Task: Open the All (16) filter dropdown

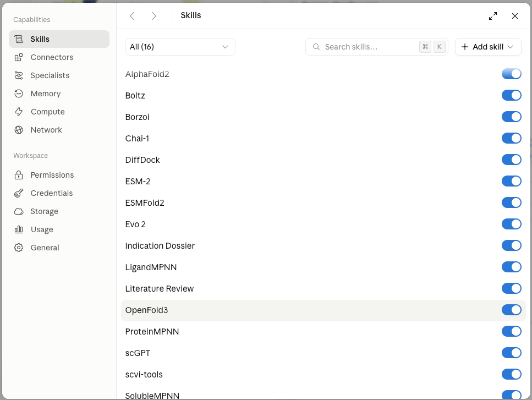Action: point(180,47)
